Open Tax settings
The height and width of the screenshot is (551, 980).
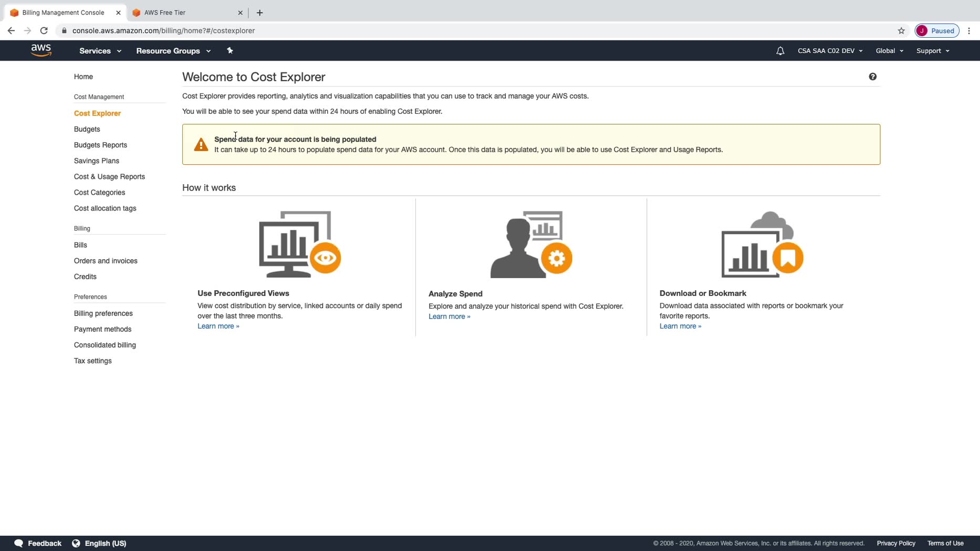pyautogui.click(x=93, y=361)
